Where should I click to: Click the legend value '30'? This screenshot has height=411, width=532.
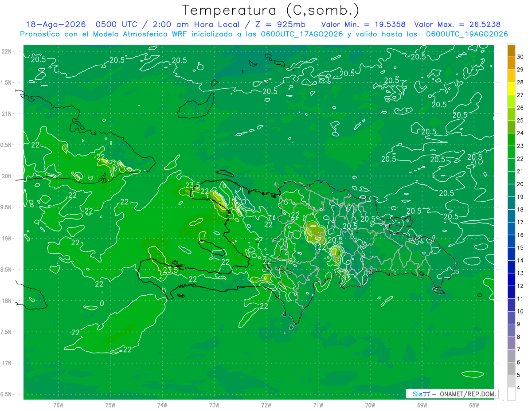[520, 57]
